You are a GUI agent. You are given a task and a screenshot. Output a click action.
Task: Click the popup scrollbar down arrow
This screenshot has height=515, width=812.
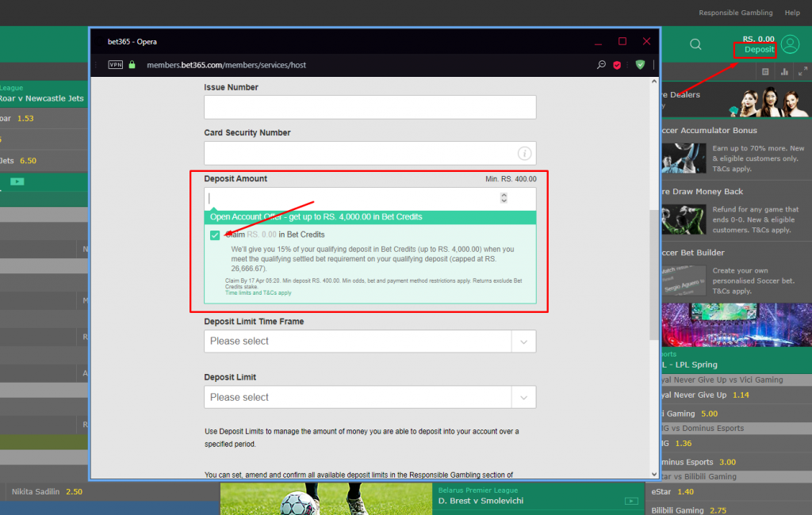(654, 474)
